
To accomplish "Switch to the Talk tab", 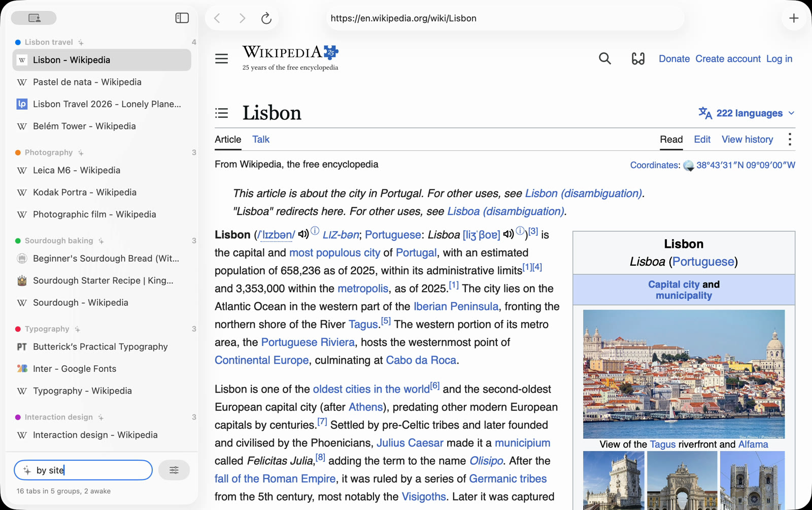I will 261,139.
